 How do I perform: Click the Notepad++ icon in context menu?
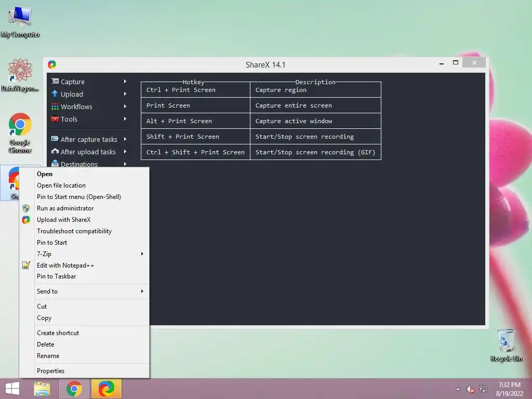pos(26,265)
